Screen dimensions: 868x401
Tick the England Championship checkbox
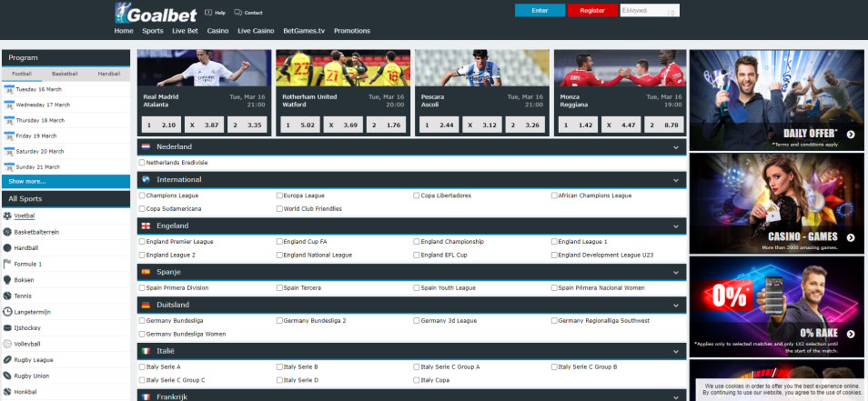417,242
